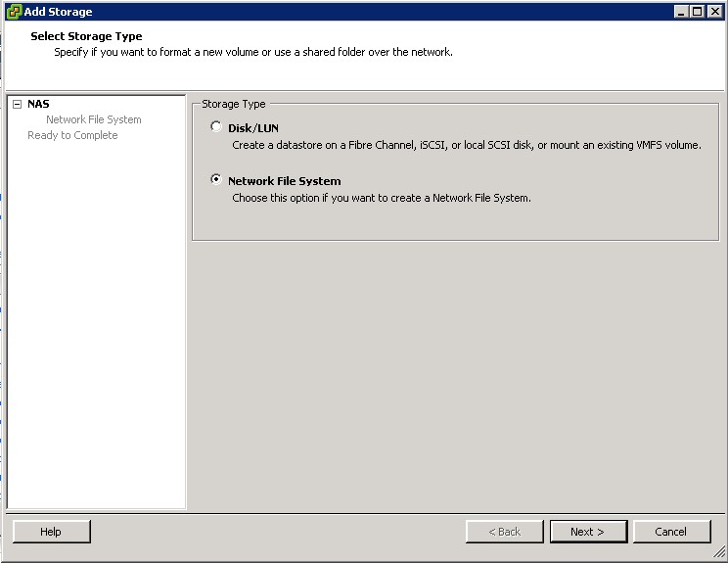Click the Fibre Channel datastore description text

click(466, 145)
